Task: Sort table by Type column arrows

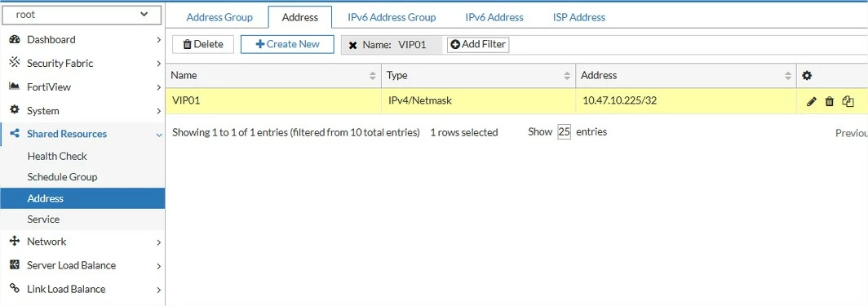Action: pyautogui.click(x=567, y=76)
